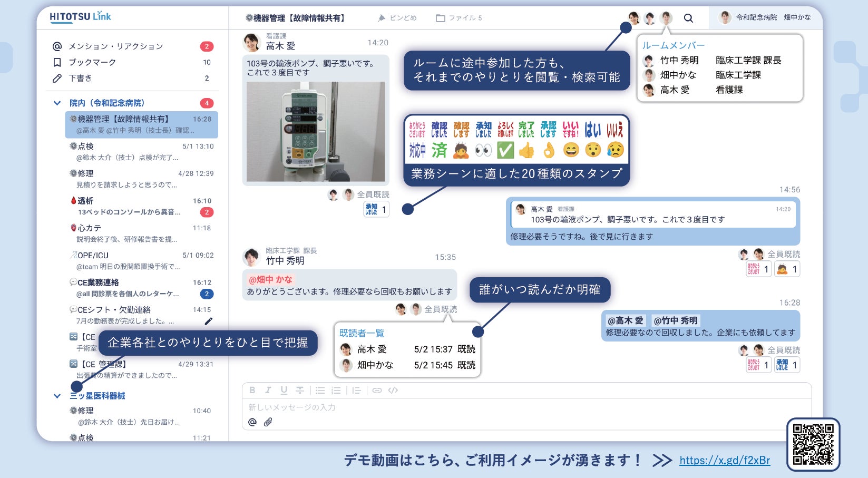Insert a numbered list in the editor

tap(336, 391)
